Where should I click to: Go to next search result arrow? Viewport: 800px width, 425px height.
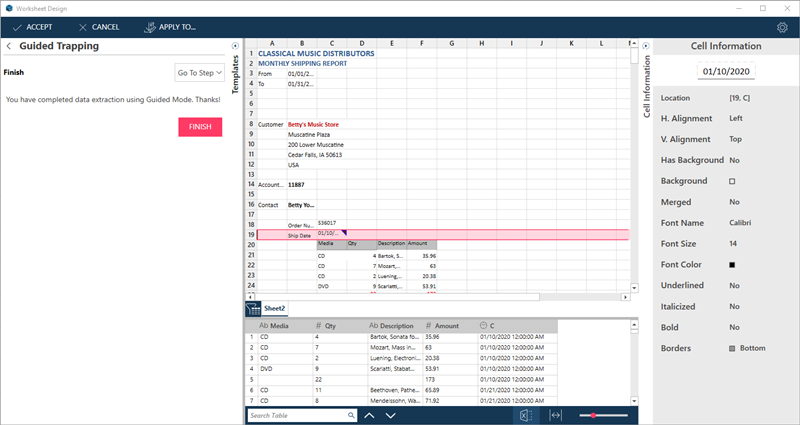391,415
